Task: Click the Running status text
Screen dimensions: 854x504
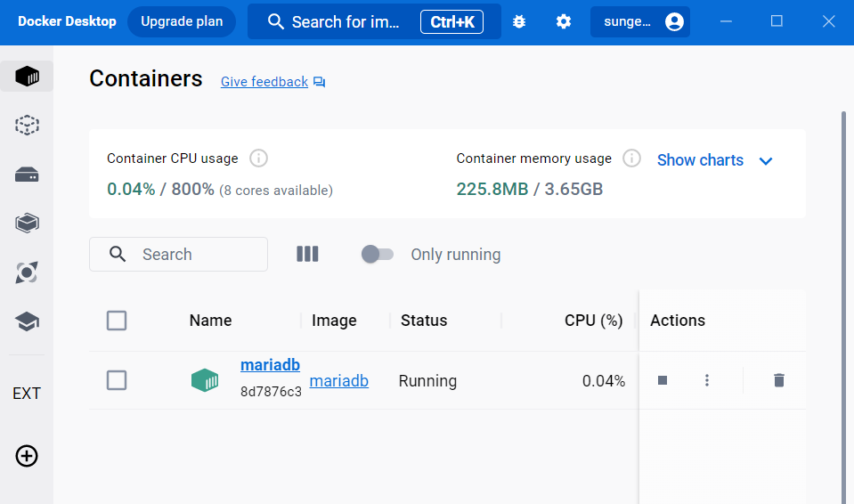Action: point(427,381)
